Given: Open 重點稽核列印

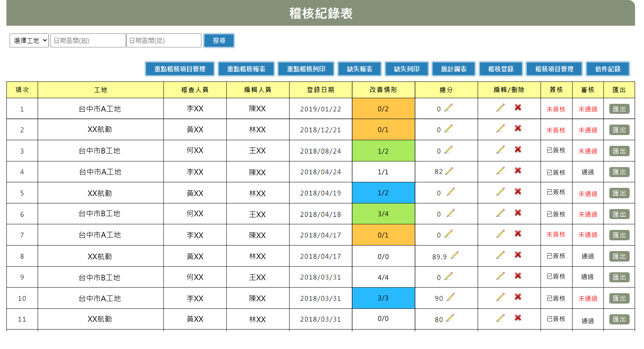Looking at the screenshot, I should [x=306, y=69].
